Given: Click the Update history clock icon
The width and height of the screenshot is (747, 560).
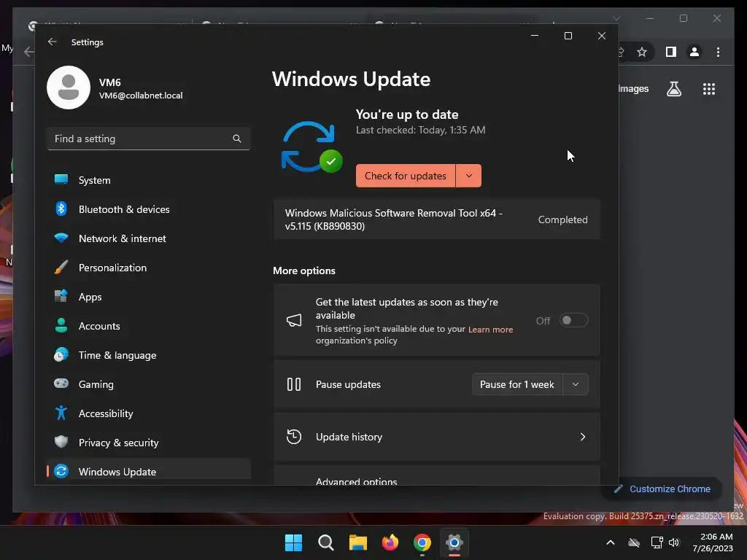Looking at the screenshot, I should click(294, 437).
